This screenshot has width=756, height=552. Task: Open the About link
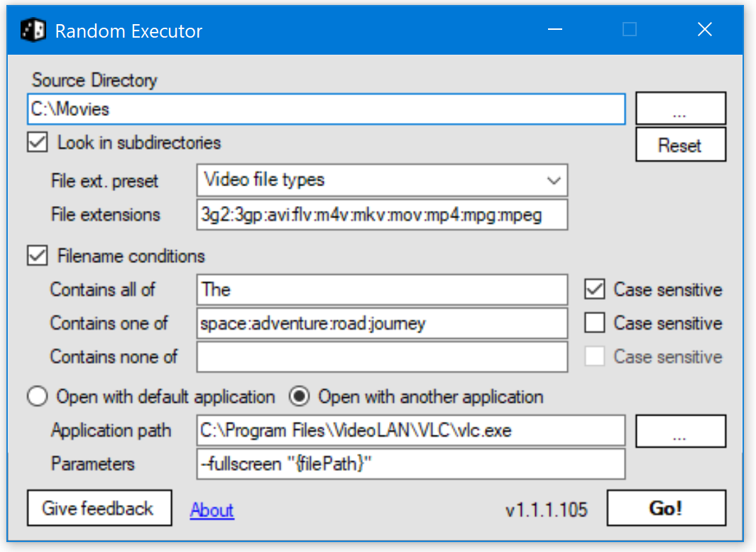pyautogui.click(x=211, y=510)
